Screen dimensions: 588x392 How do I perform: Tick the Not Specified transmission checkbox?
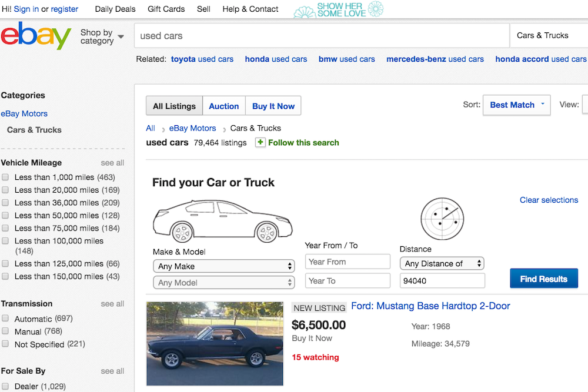pyautogui.click(x=5, y=344)
